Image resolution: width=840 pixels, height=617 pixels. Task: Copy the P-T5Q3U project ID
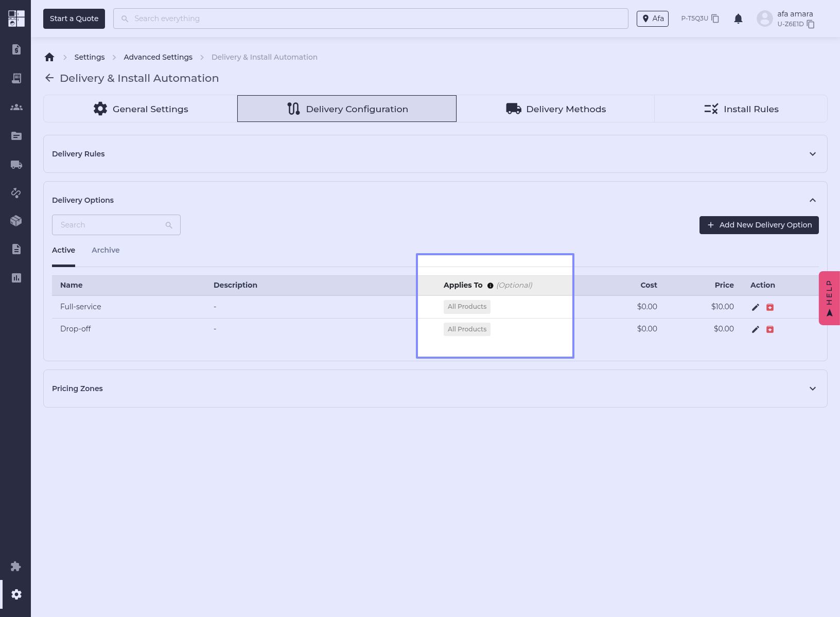pyautogui.click(x=715, y=19)
